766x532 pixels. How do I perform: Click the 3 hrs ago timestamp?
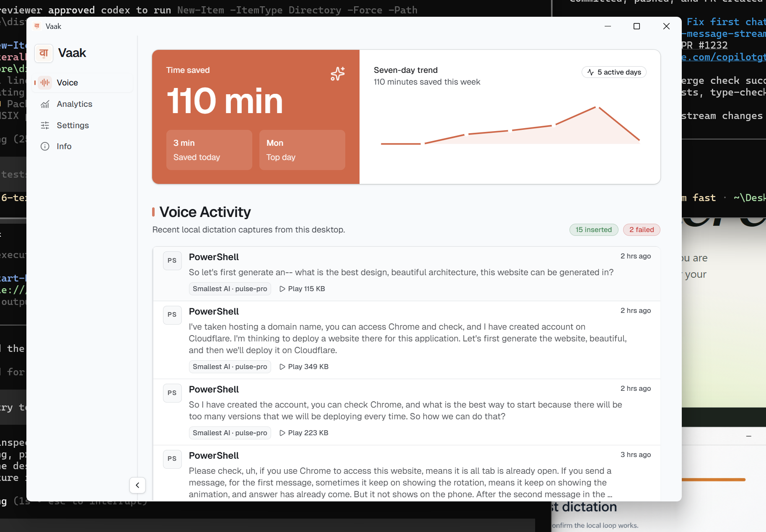pyautogui.click(x=636, y=455)
